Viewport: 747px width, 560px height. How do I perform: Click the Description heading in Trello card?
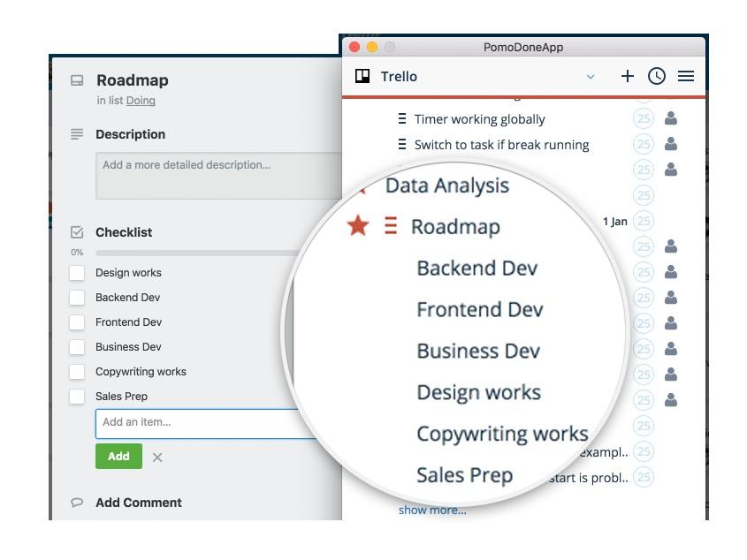[x=131, y=134]
